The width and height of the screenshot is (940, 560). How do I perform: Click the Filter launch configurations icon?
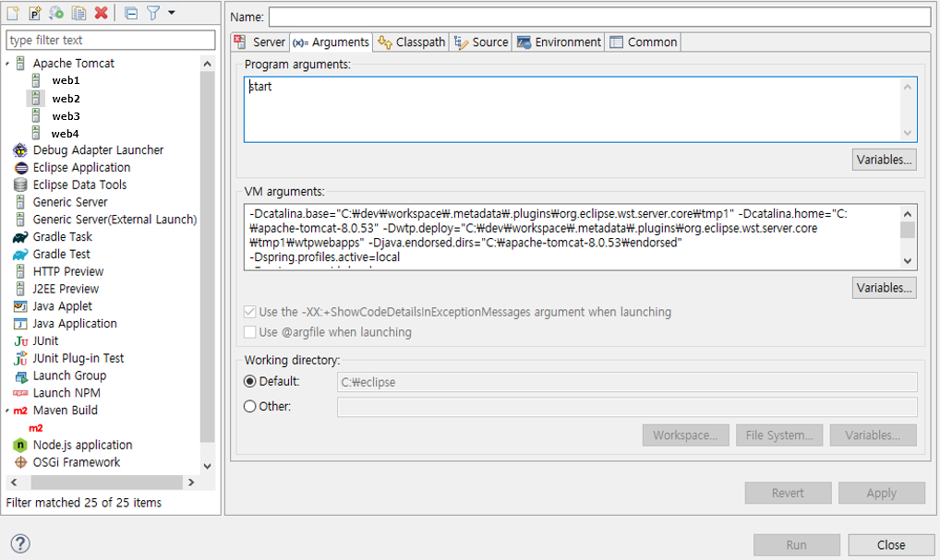(153, 13)
